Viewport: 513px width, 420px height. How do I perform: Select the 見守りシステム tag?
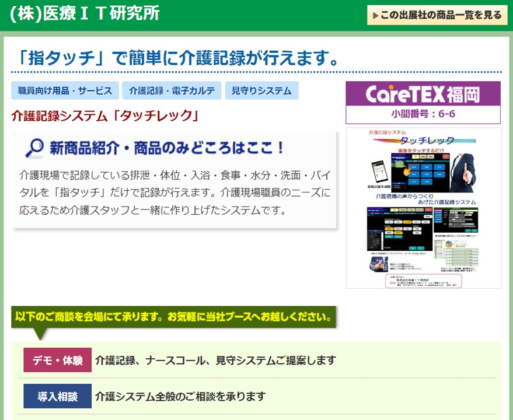pos(261,90)
